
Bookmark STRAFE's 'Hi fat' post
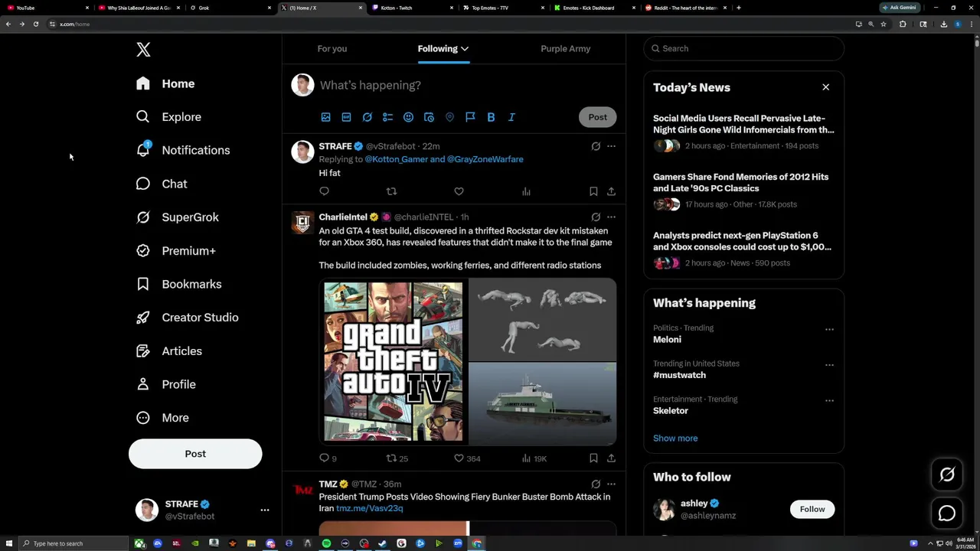tap(593, 191)
